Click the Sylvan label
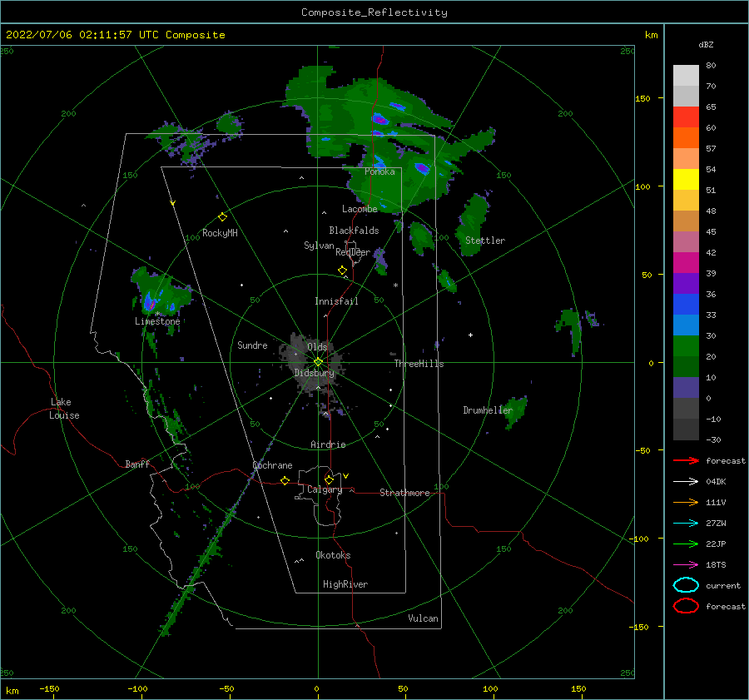This screenshot has width=749, height=700. (319, 246)
